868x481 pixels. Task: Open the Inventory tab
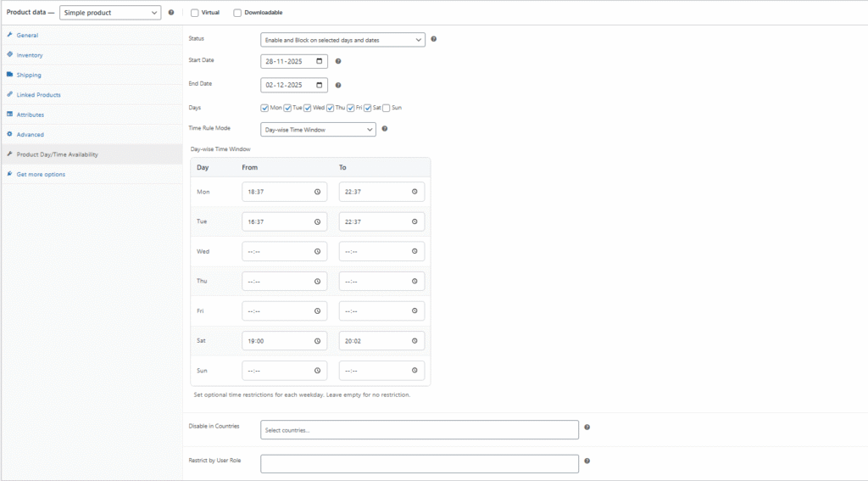[92, 55]
